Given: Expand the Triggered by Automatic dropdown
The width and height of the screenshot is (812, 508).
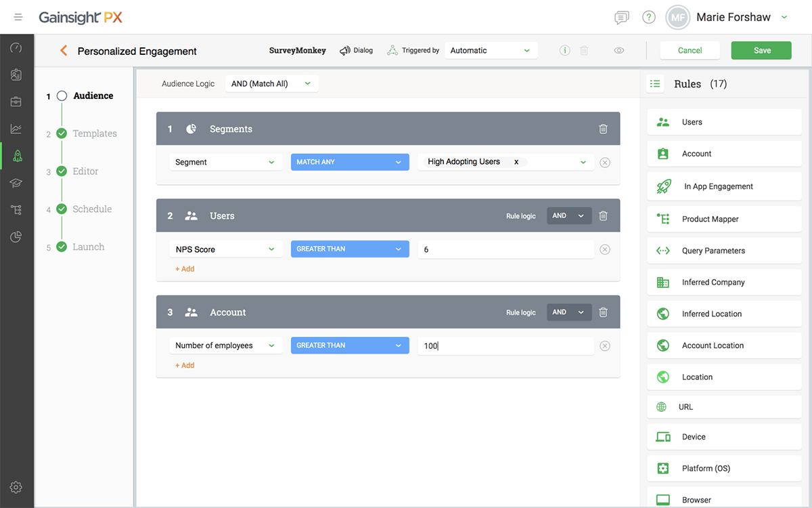Looking at the screenshot, I should tap(491, 51).
